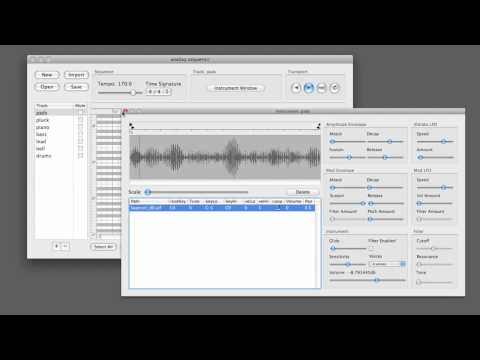Click the loop start marker above waveform
This screenshot has height=360, width=480.
[131, 126]
